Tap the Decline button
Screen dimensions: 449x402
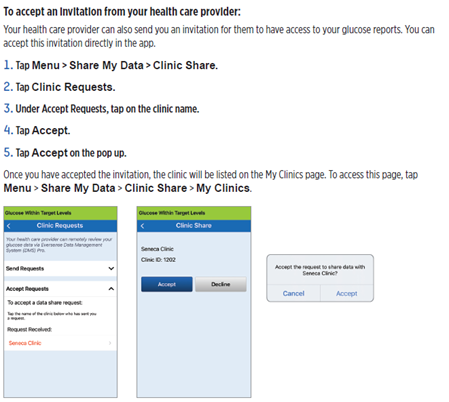point(221,284)
